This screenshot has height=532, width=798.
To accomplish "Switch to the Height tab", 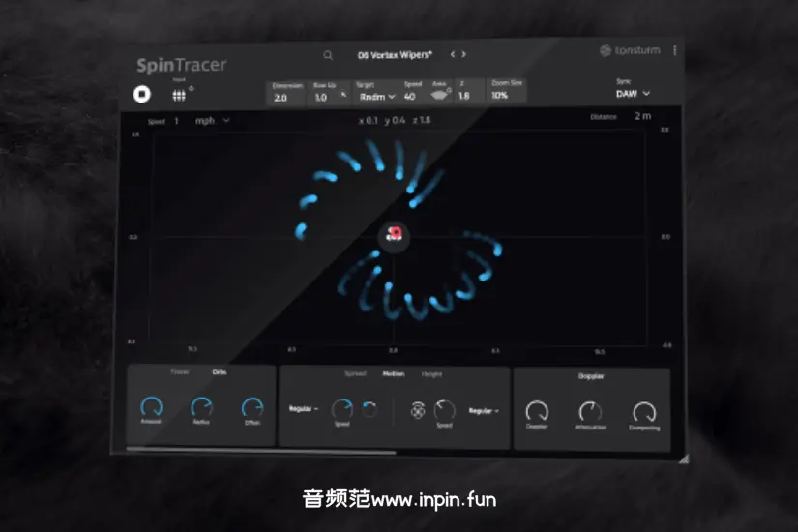I will click(431, 374).
